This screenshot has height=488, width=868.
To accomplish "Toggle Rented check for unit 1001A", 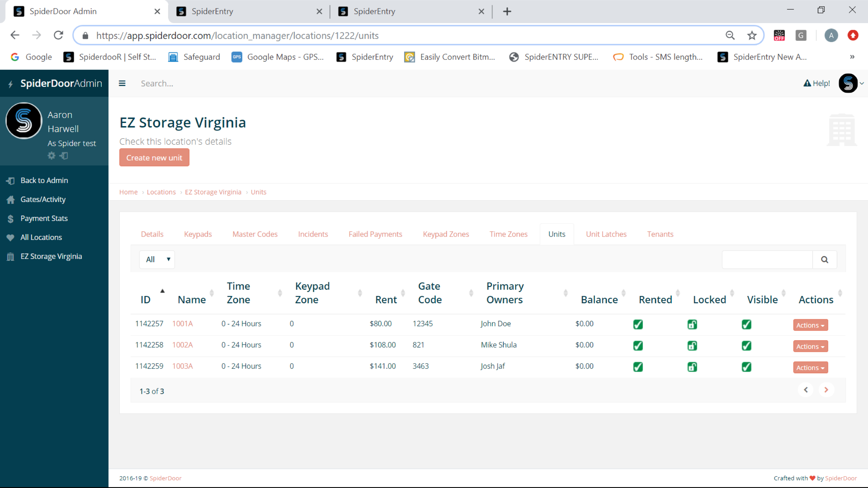I will [638, 324].
